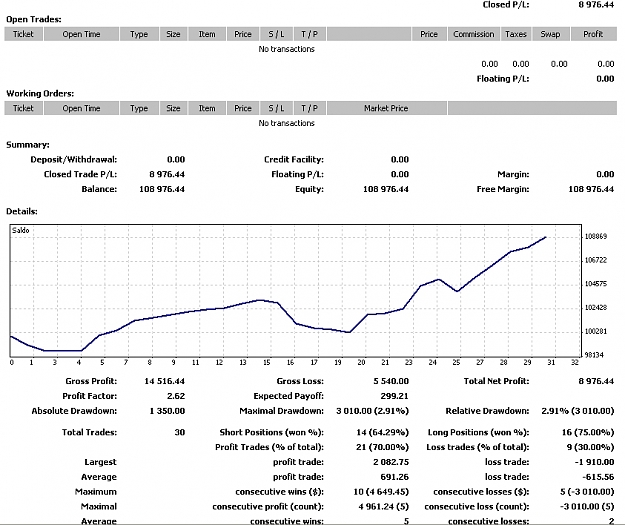This screenshot has width=625, height=525.
Task: Select the S / L header in Working Orders
Action: [277, 108]
